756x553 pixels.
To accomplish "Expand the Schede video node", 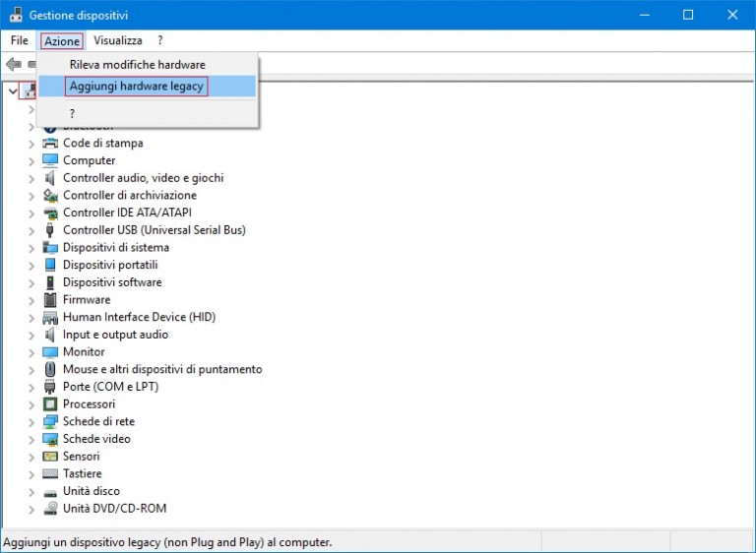I will (x=31, y=439).
